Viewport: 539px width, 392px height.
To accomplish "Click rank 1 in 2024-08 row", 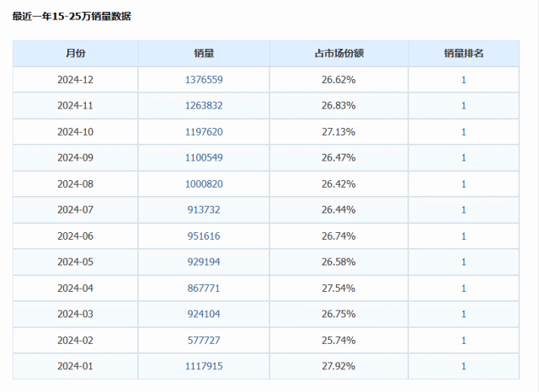I will (464, 184).
